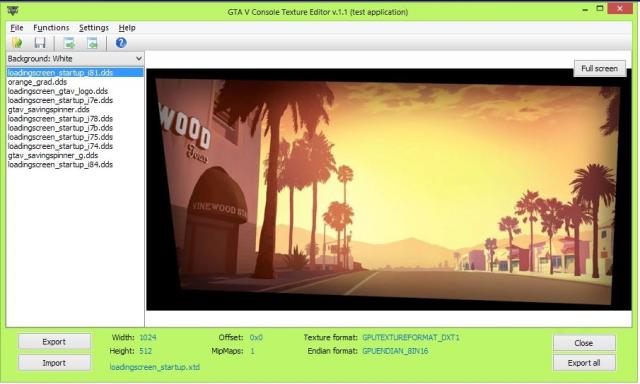Click the GPUTEXTUREFORMAT_DXT1 texture format value
The height and width of the screenshot is (384, 640).
click(411, 337)
